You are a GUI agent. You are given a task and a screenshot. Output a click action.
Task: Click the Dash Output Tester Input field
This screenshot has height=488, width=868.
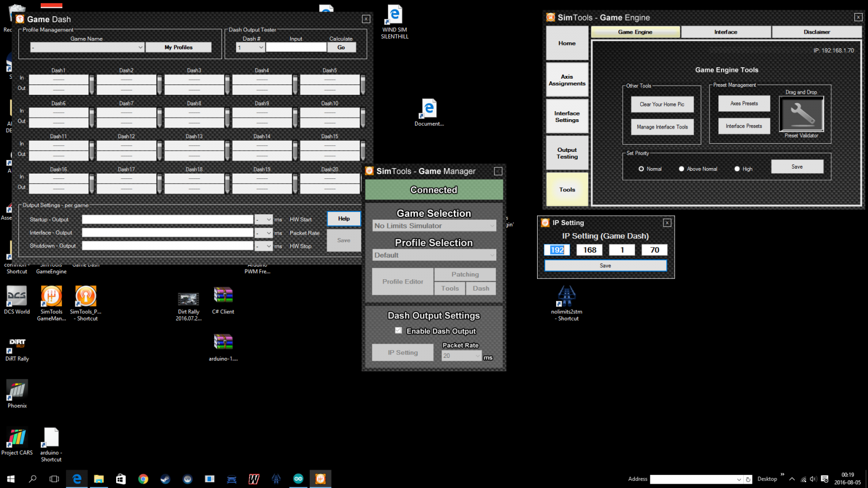296,47
